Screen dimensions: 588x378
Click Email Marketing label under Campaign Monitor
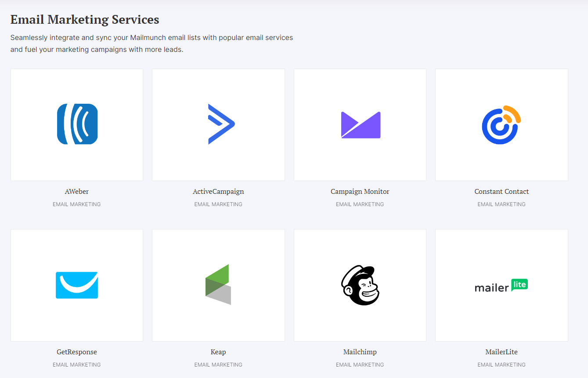pos(360,204)
